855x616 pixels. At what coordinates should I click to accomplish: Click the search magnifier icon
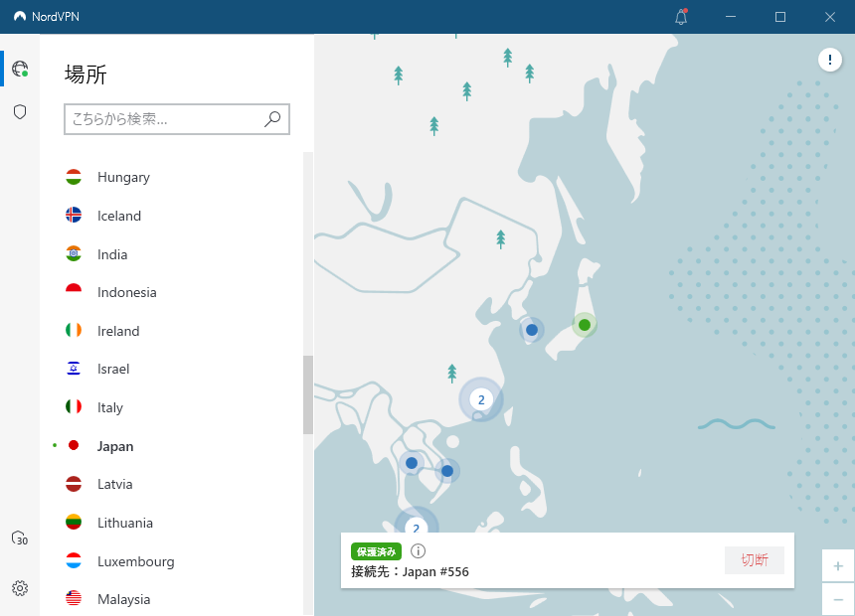tap(272, 119)
